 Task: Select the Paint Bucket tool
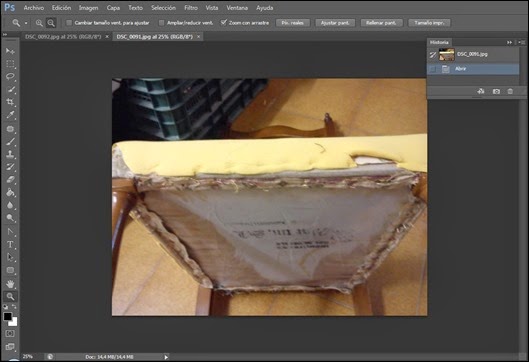pyautogui.click(x=10, y=192)
